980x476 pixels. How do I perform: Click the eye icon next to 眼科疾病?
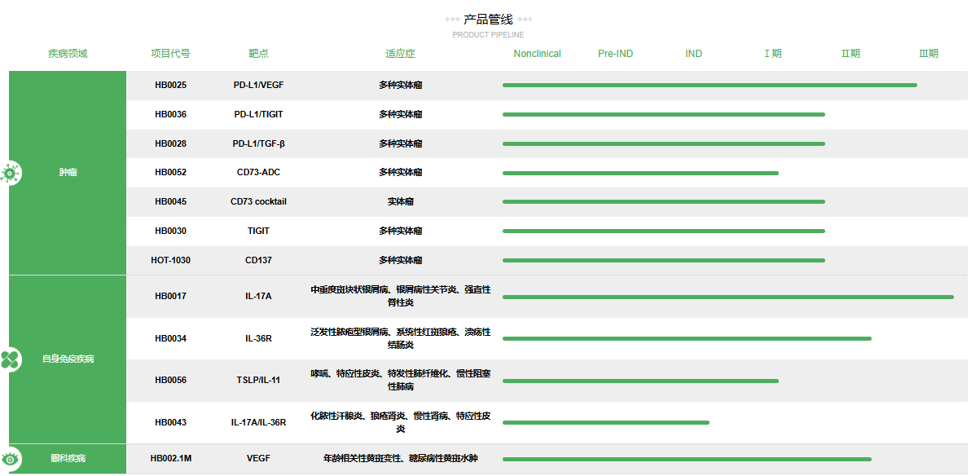click(x=11, y=459)
